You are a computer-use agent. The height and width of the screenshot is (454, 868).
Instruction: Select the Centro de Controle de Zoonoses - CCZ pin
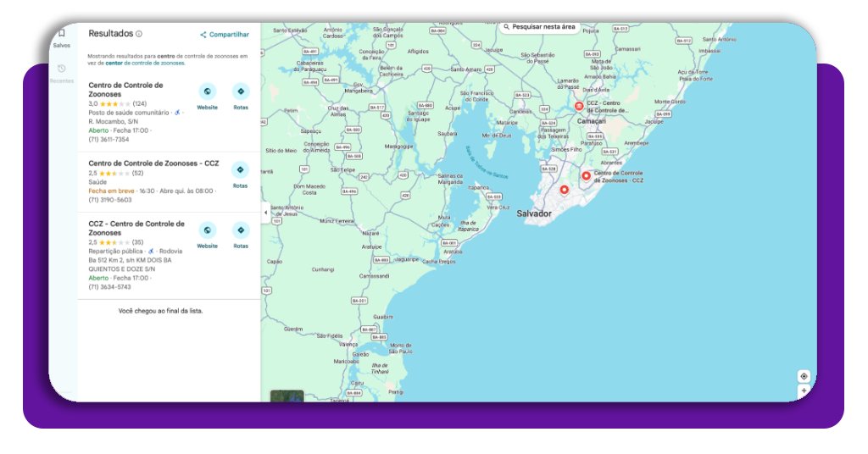point(586,176)
